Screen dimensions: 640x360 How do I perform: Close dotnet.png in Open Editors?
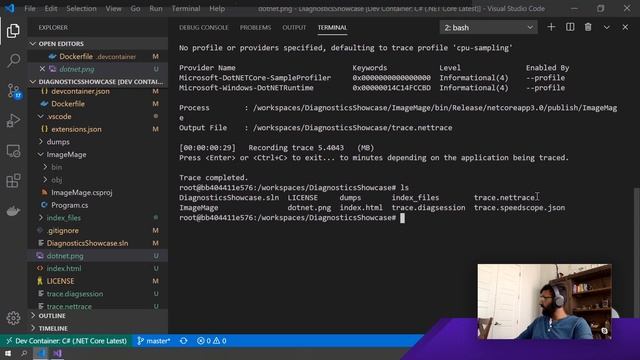[42, 69]
